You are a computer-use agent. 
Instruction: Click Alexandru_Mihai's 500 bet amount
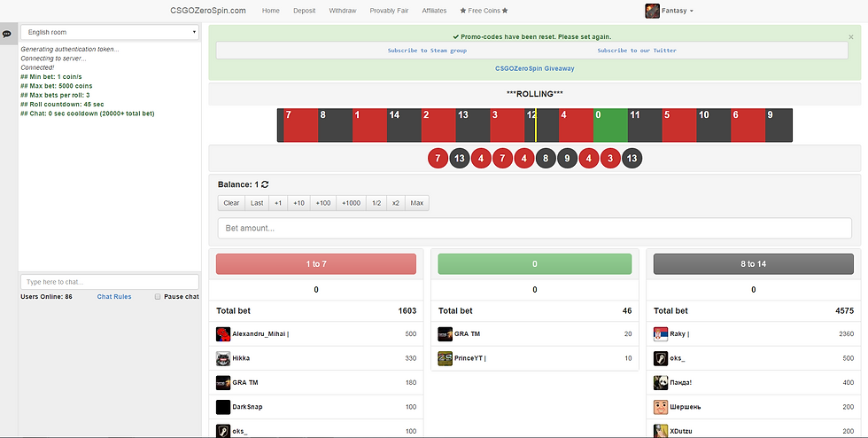[x=411, y=334]
